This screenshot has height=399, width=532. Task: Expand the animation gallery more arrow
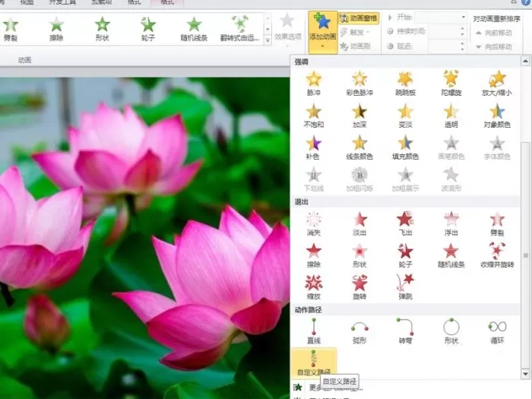click(268, 40)
